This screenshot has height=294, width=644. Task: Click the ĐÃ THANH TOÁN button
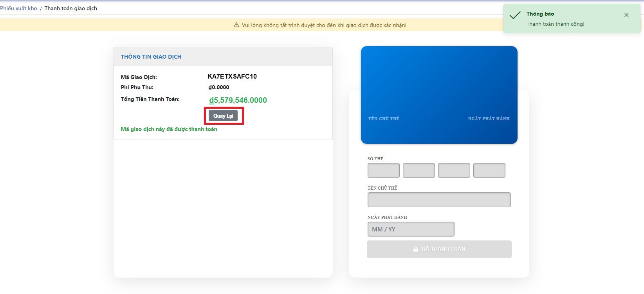point(439,249)
